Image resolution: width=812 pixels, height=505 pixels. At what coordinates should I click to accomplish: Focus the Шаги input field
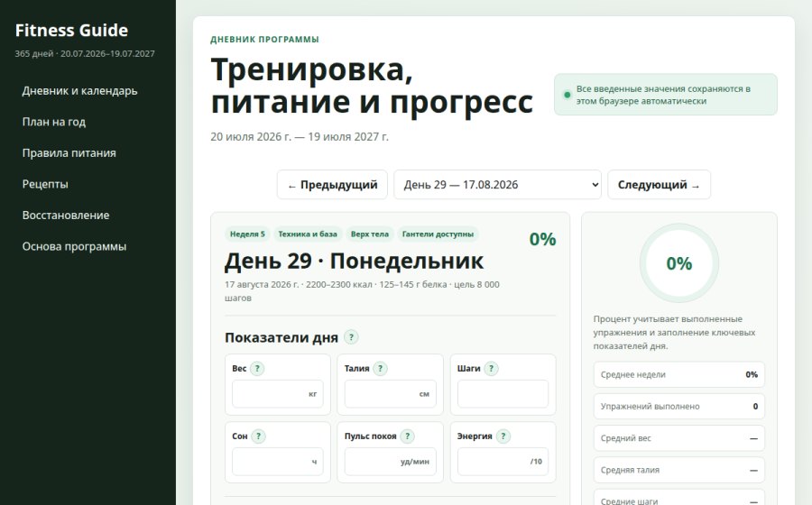[x=503, y=394]
